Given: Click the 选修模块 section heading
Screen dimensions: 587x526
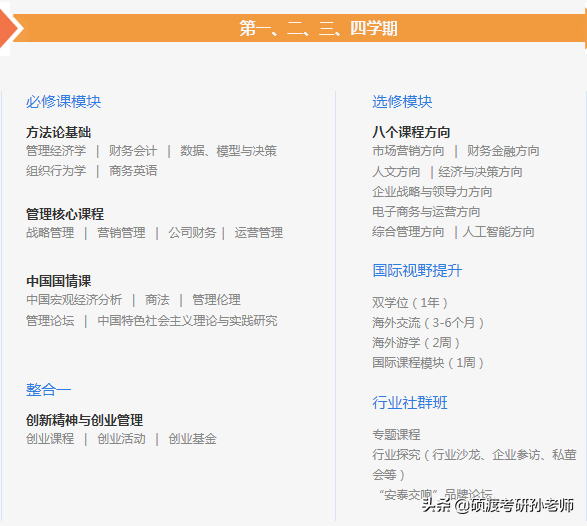Looking at the screenshot, I should coord(402,102).
